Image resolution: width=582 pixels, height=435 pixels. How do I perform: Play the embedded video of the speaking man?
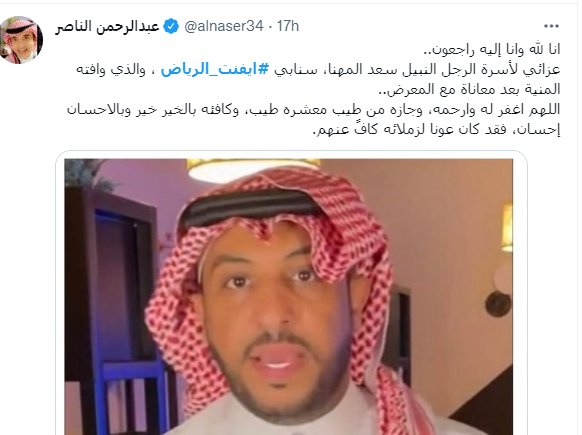[x=288, y=297]
